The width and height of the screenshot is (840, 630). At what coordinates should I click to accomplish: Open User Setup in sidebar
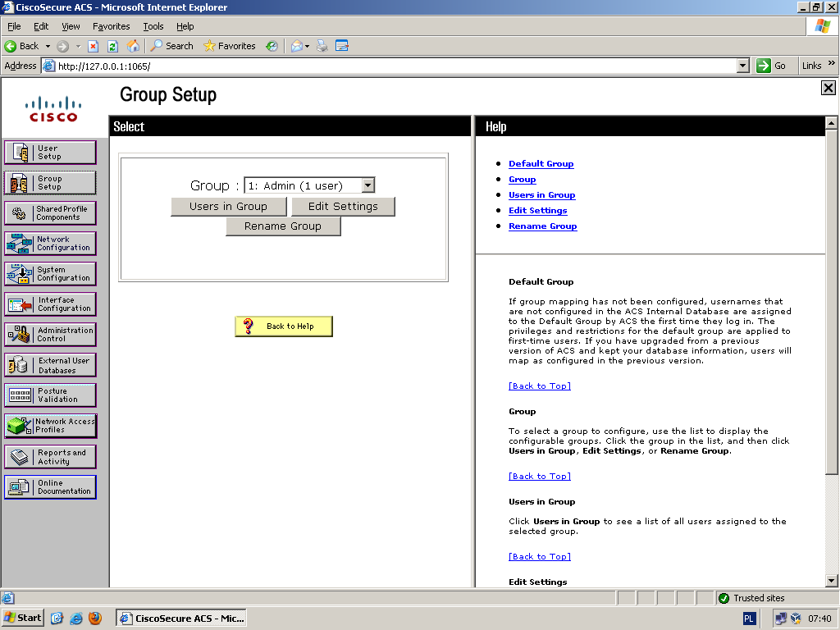point(50,153)
